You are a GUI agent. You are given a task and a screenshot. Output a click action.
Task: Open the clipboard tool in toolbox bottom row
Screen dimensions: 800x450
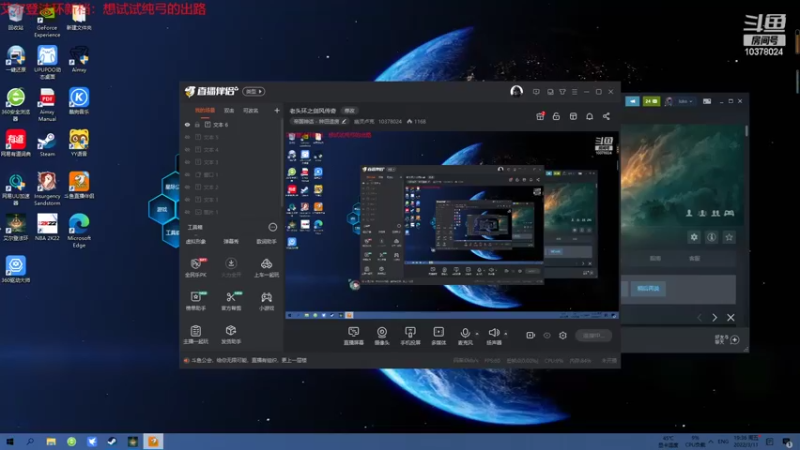[x=196, y=331]
